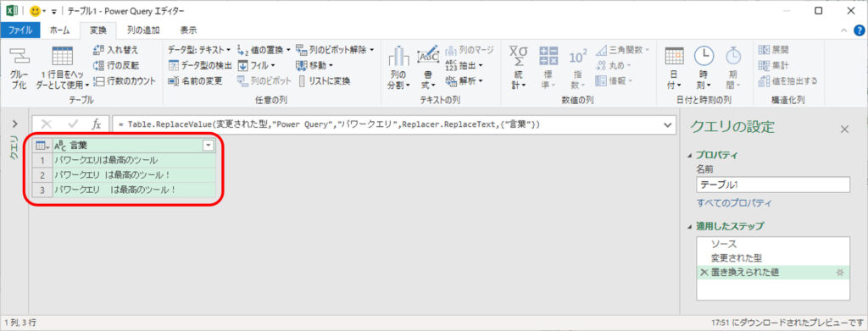The width and height of the screenshot is (868, 331).
Task: Delete the 置き換えられた値 step with X
Action: coord(704,273)
